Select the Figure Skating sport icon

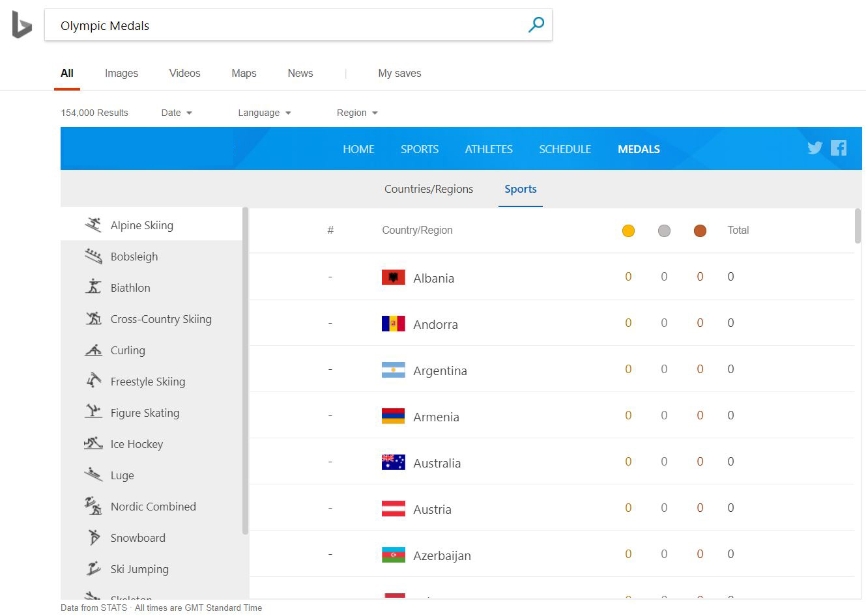point(93,413)
